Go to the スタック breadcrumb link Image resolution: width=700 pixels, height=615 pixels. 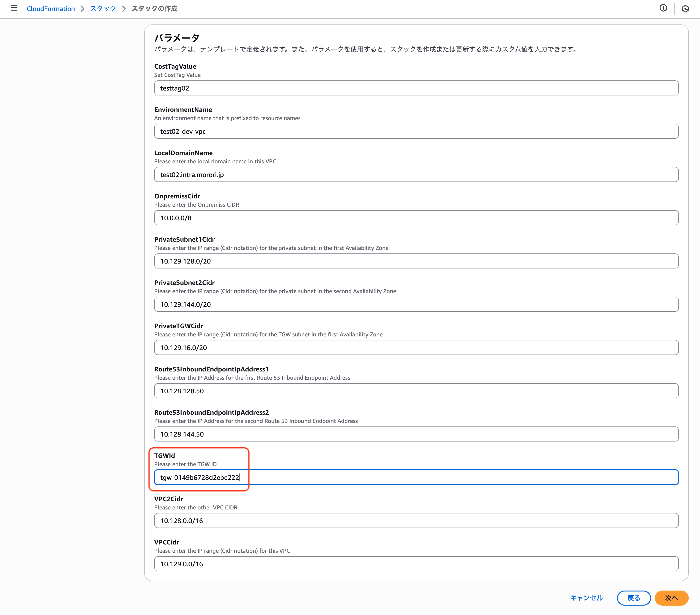[x=103, y=8]
